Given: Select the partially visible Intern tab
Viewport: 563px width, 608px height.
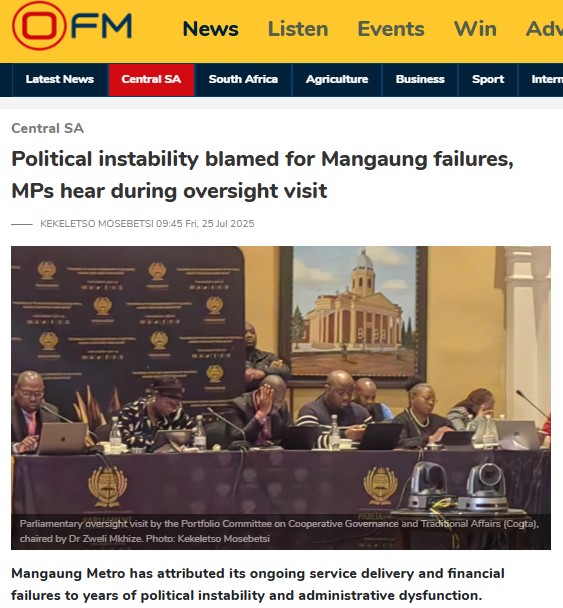Looking at the screenshot, I should click(541, 79).
